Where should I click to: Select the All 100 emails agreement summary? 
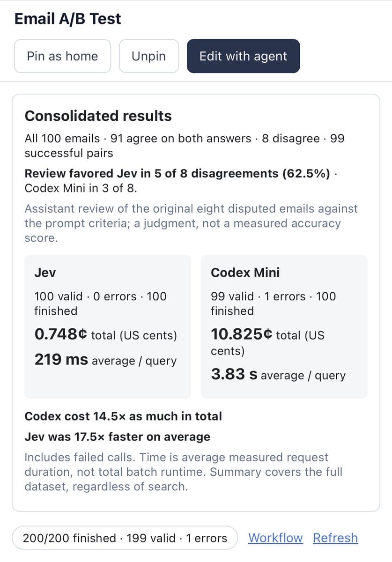185,146
